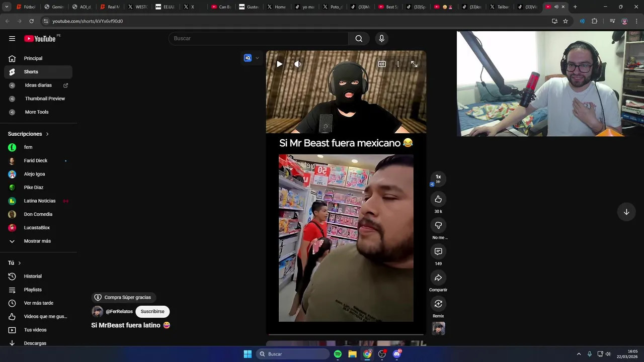Open Playlists in the sidebar
The height and width of the screenshot is (362, 644).
(38, 290)
